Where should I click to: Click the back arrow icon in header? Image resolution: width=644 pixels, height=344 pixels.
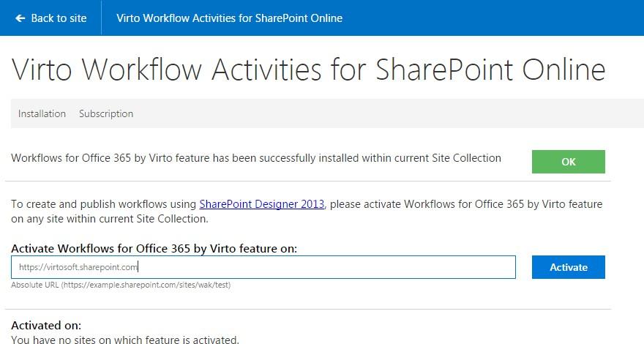pos(20,18)
